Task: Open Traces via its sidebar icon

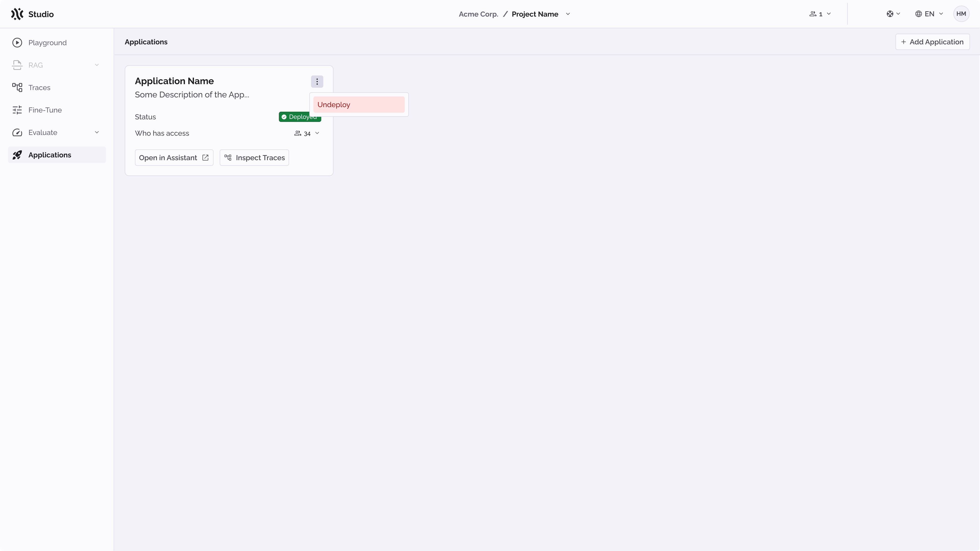Action: (18, 87)
